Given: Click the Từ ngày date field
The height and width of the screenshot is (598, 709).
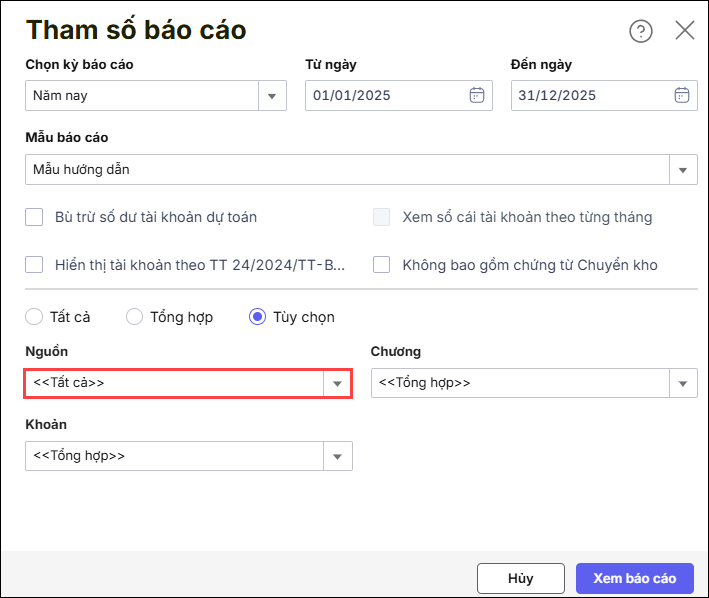Looking at the screenshot, I should coord(385,96).
